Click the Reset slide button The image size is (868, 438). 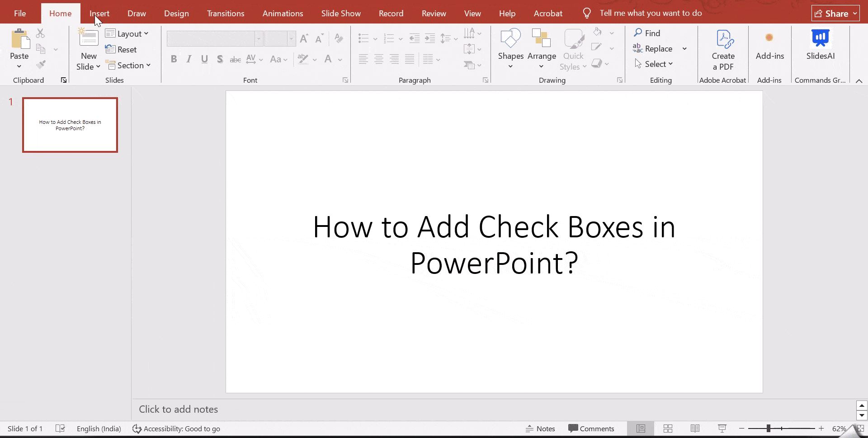pyautogui.click(x=121, y=50)
